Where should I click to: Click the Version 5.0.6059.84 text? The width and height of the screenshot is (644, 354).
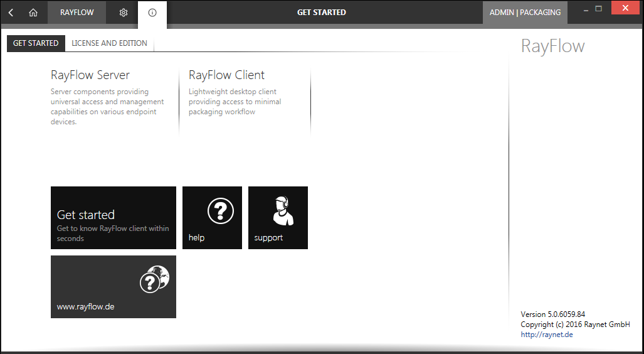553,314
